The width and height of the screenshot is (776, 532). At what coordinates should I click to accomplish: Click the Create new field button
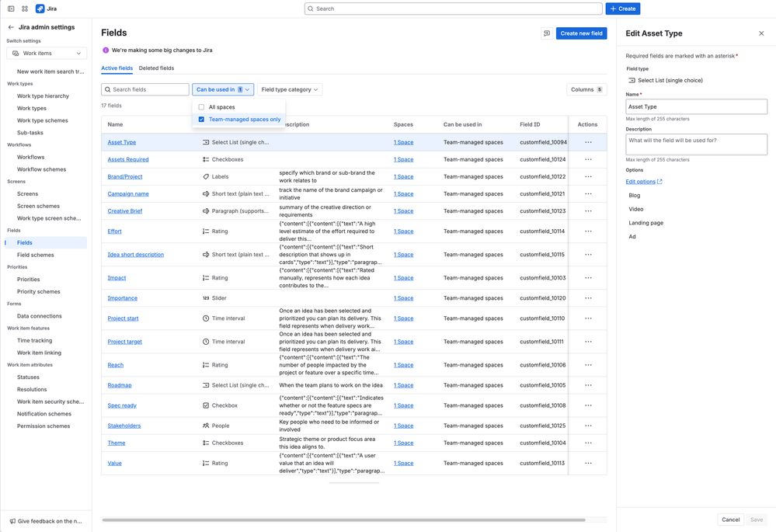click(x=581, y=33)
